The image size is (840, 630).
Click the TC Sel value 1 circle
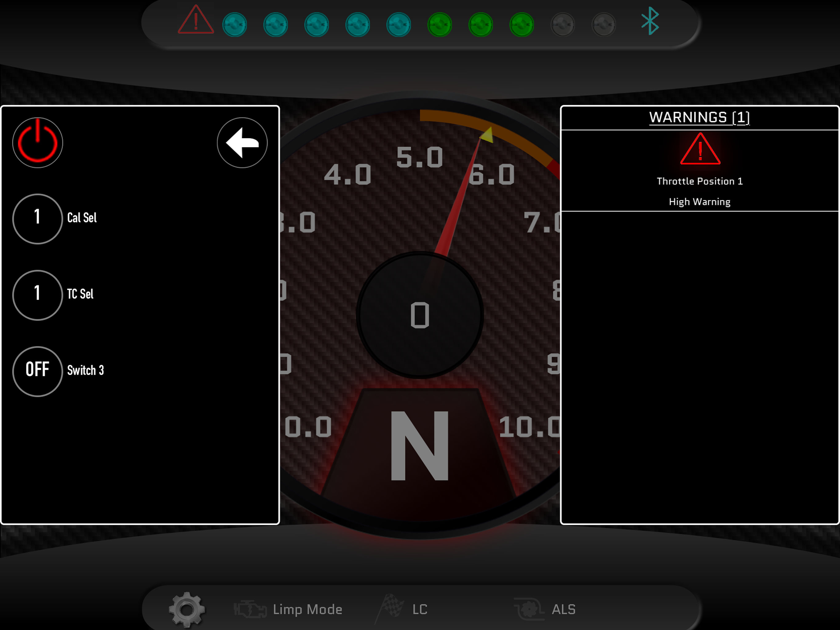38,295
